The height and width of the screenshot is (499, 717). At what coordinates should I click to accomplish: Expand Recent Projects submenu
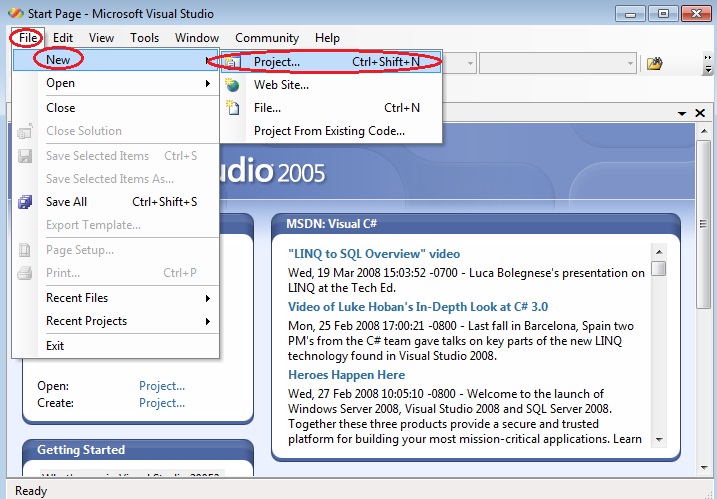point(116,321)
